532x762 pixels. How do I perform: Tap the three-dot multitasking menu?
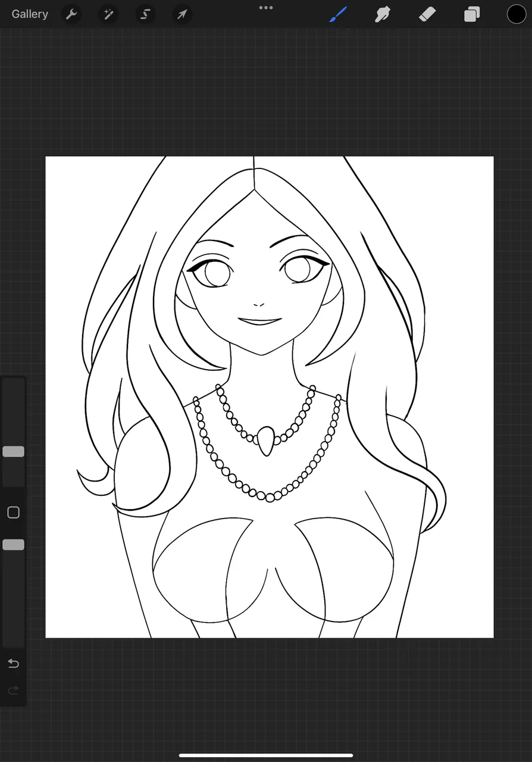[x=266, y=8]
